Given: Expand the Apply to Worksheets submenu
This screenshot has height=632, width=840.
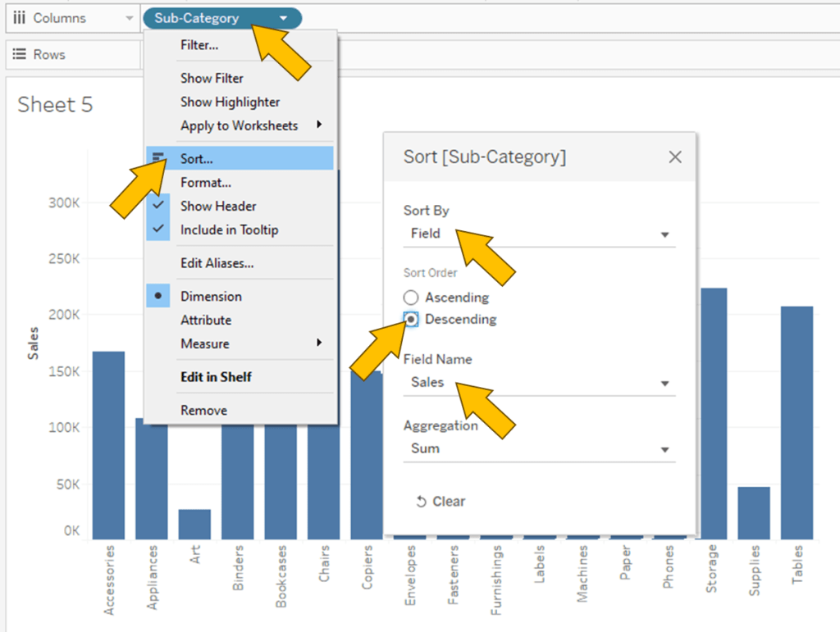Looking at the screenshot, I should coord(318,125).
